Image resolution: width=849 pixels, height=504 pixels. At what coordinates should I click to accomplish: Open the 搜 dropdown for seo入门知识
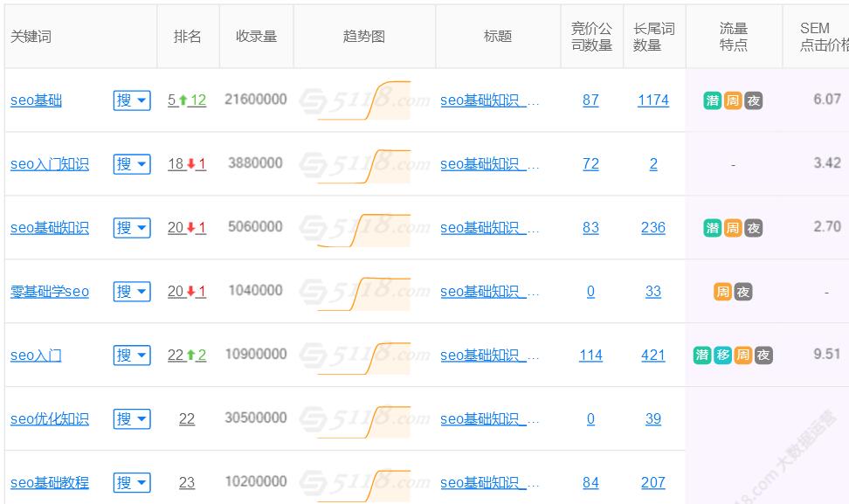click(132, 164)
